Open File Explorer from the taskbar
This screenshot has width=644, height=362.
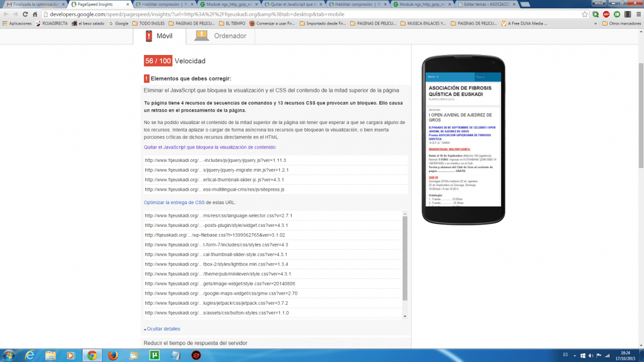50,356
